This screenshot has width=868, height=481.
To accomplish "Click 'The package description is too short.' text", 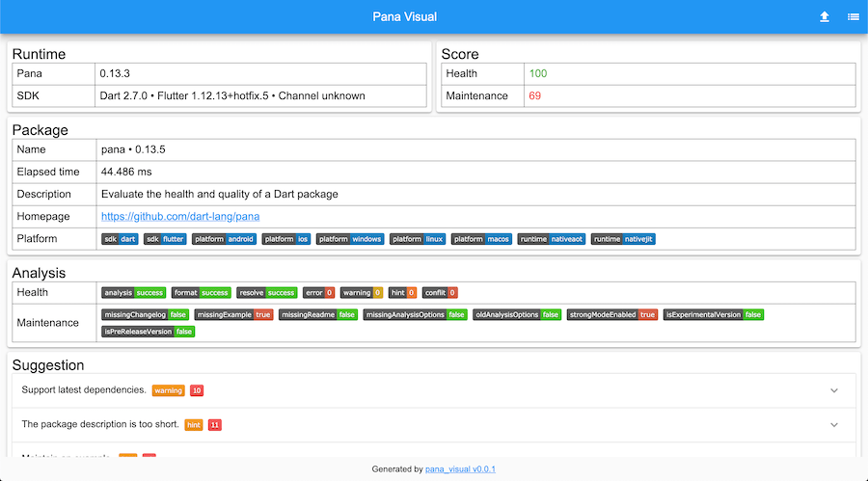I will coord(100,424).
